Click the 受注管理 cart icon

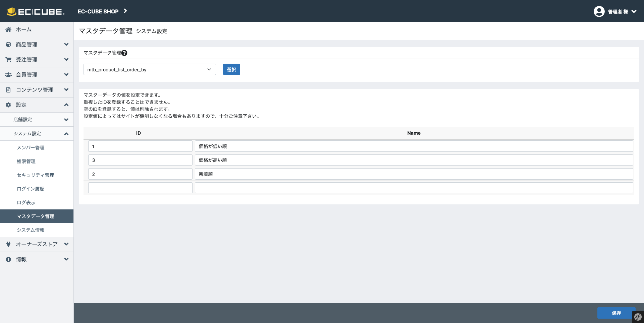tap(8, 60)
